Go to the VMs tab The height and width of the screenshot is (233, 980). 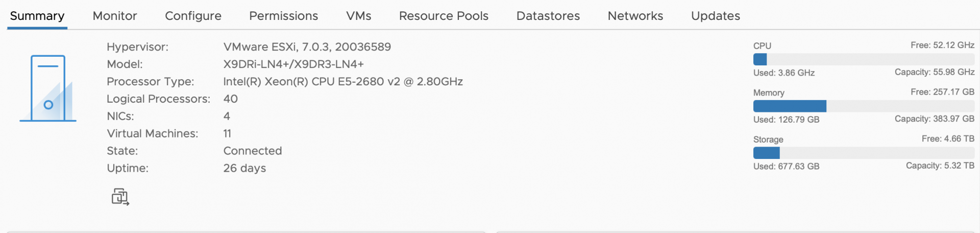pyautogui.click(x=358, y=16)
